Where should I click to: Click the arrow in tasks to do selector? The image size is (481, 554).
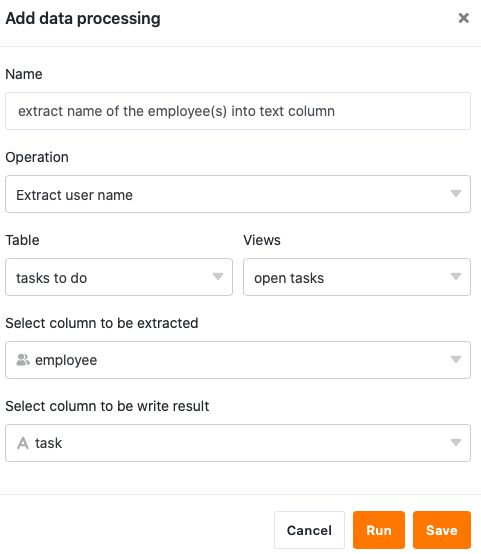(x=218, y=276)
